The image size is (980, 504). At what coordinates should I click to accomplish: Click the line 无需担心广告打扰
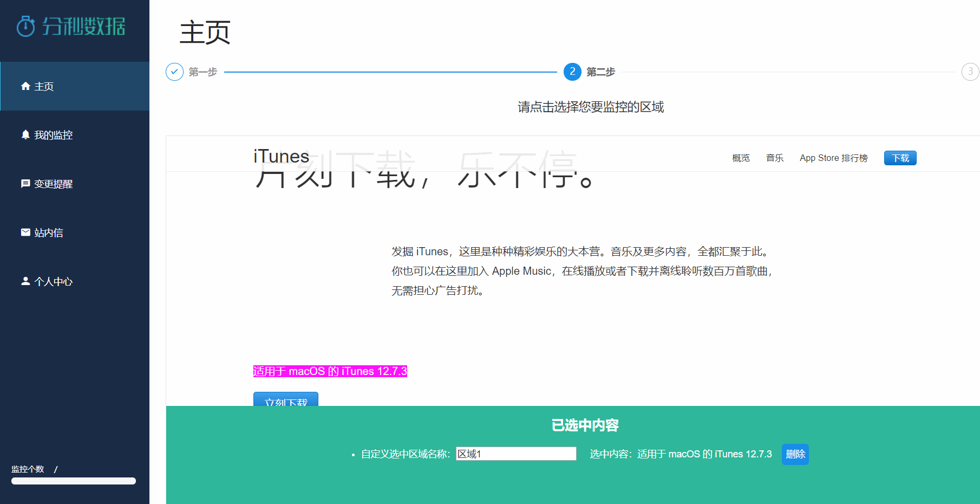(437, 290)
